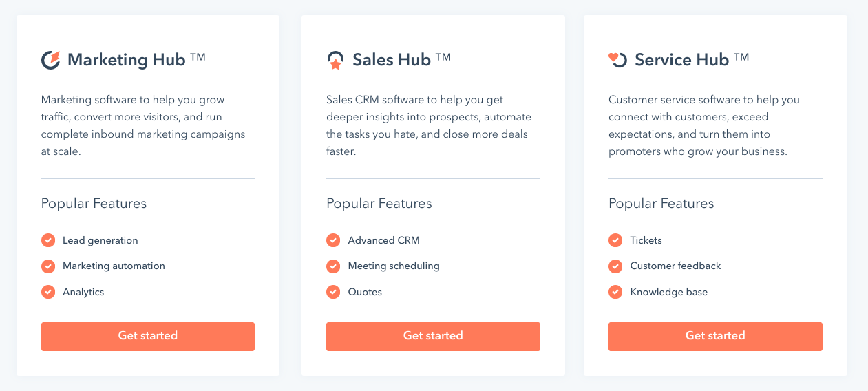The width and height of the screenshot is (868, 391).
Task: Click the checkmark beside Quotes
Action: 333,292
